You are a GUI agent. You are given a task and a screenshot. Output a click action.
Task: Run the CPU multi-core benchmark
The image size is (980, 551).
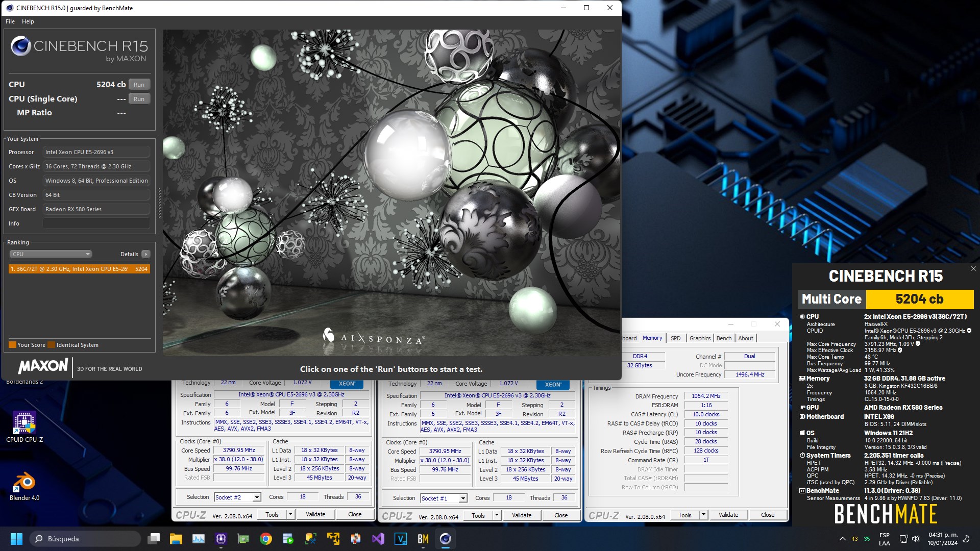(x=139, y=85)
